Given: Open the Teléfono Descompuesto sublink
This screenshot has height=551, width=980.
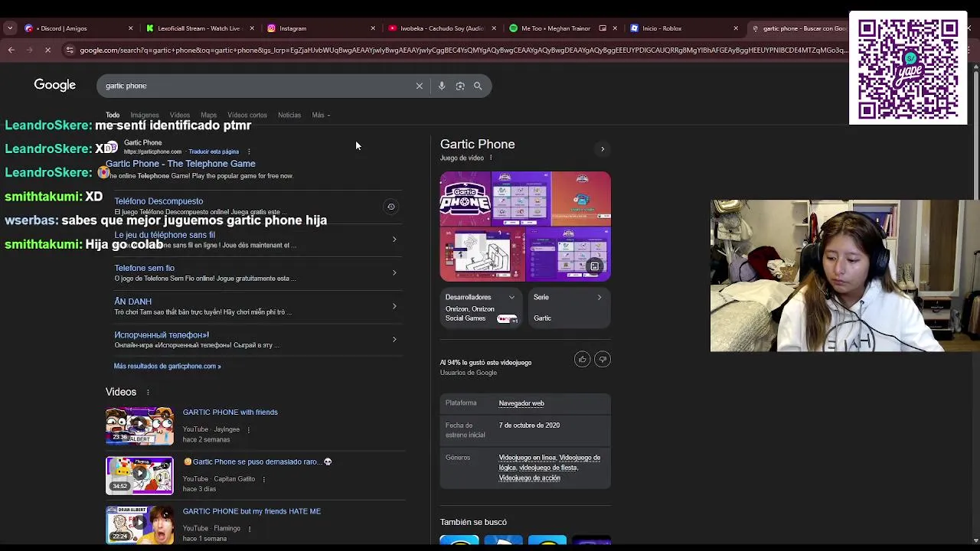Looking at the screenshot, I should tap(158, 201).
